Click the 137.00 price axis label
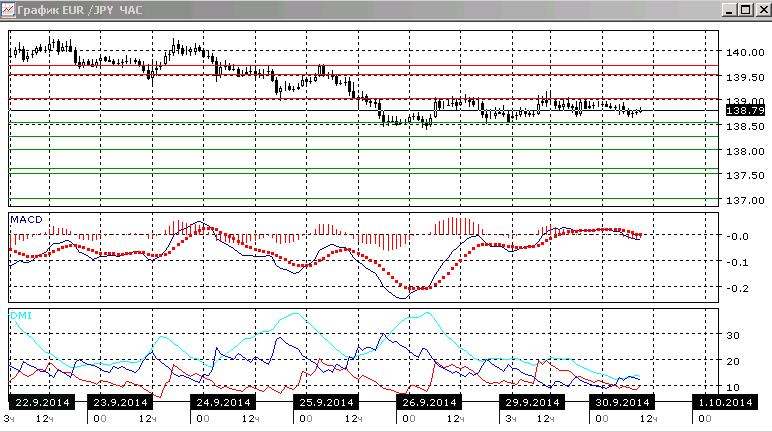Image resolution: width=772 pixels, height=432 pixels. click(745, 200)
